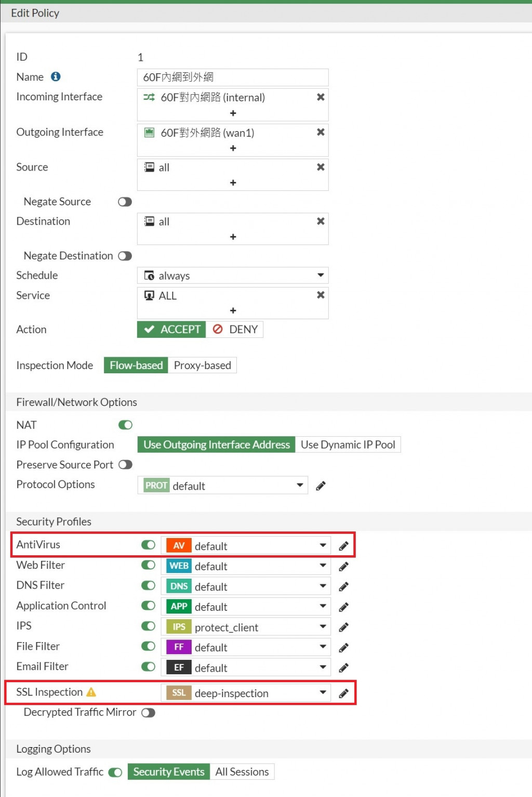Edit Protocol Options default pencil icon

(x=321, y=486)
